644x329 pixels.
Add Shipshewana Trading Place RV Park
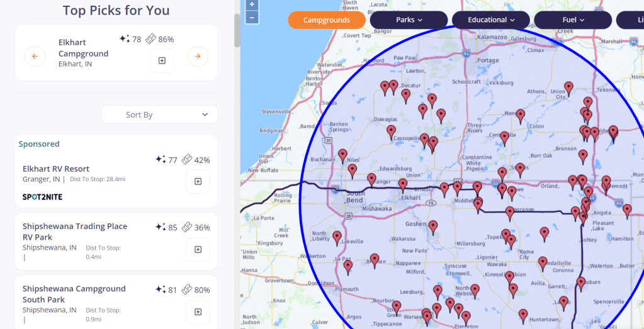tap(198, 249)
